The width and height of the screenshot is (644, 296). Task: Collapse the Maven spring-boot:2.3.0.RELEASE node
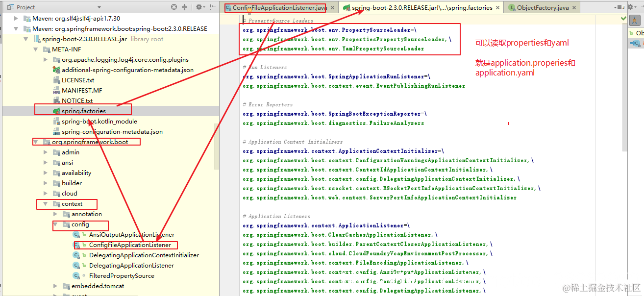pyautogui.click(x=16, y=28)
